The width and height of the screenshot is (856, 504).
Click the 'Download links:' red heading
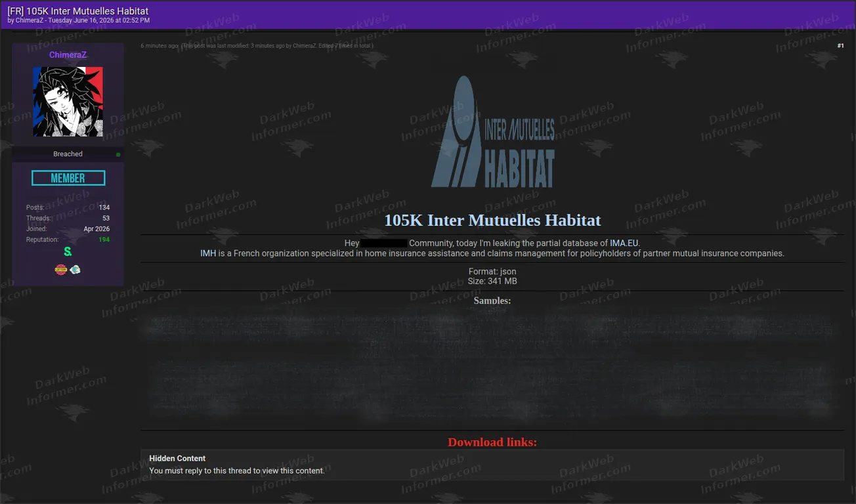pos(492,442)
